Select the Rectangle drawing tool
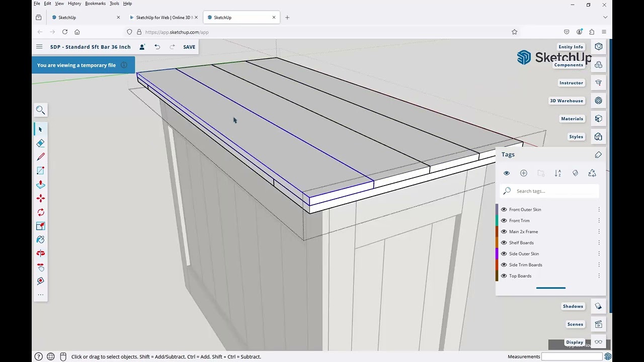This screenshot has height=362, width=644. (x=41, y=171)
